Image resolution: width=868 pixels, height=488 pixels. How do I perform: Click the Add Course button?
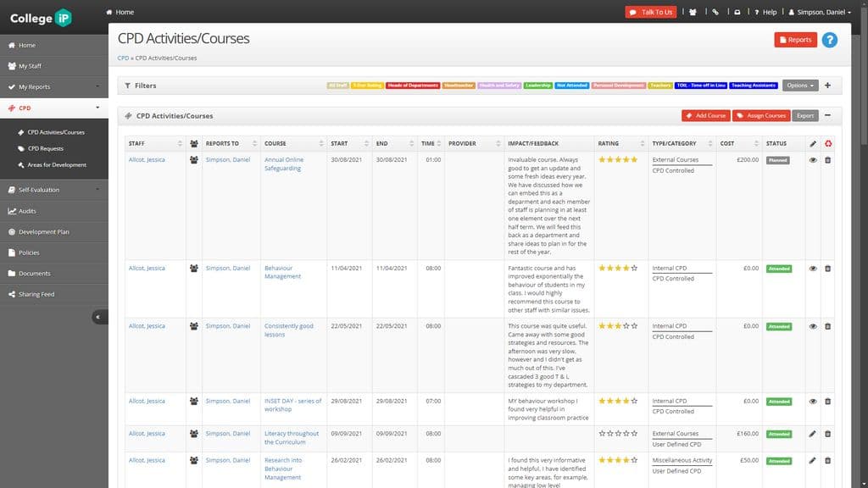[x=705, y=115]
